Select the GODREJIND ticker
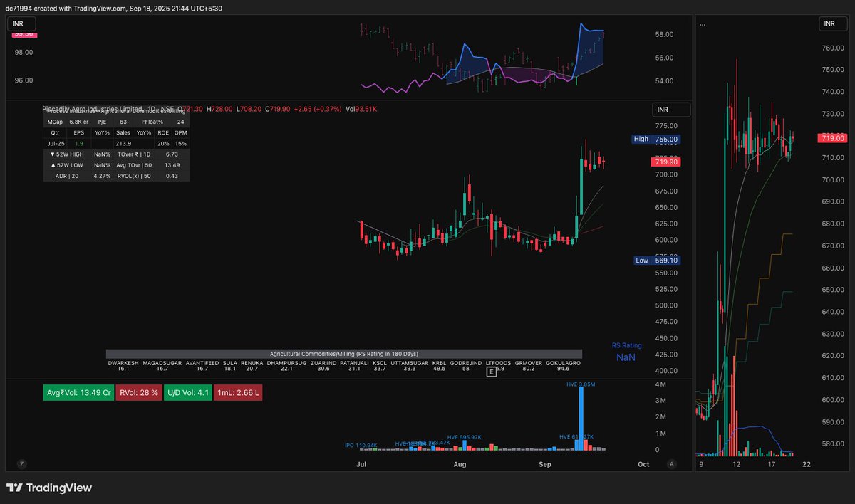This screenshot has width=855, height=504. (x=465, y=363)
